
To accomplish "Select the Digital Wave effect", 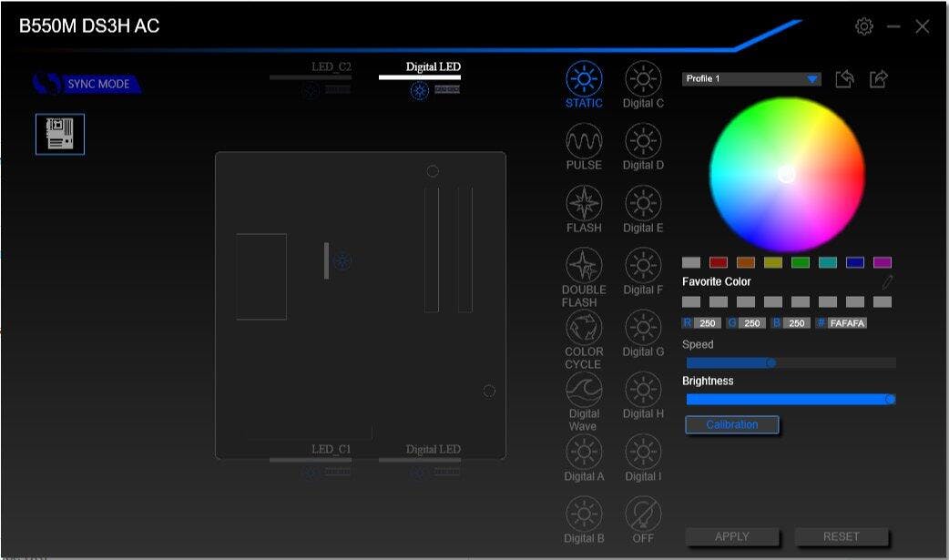I will (584, 390).
